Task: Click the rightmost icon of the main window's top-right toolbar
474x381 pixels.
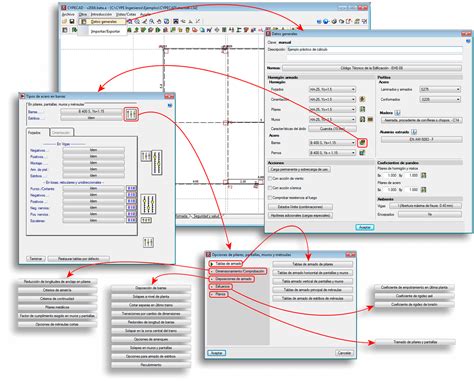Action: click(x=364, y=21)
